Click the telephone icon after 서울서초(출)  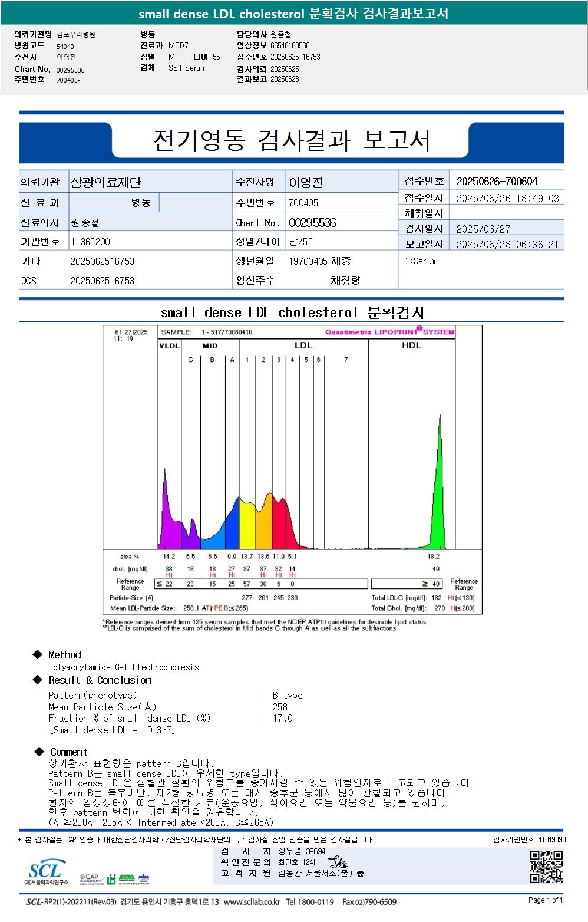pos(361,874)
